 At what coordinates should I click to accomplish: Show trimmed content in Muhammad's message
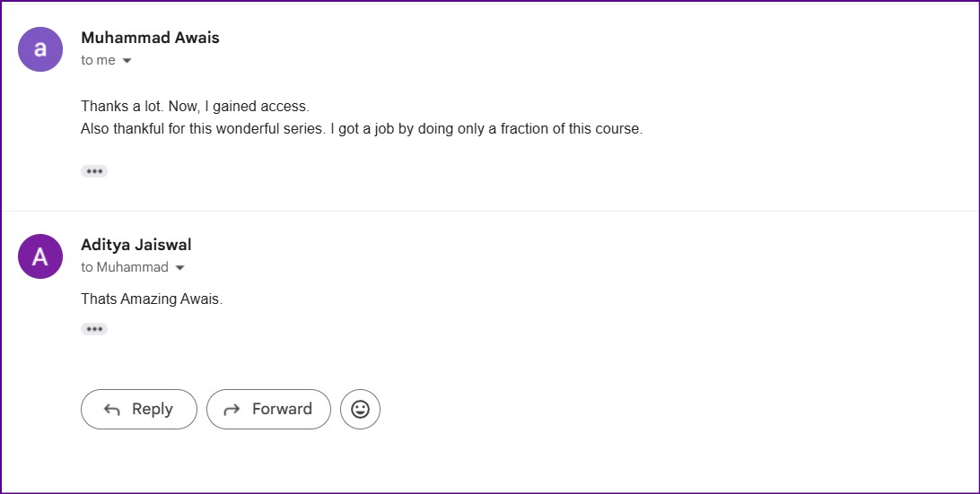pos(94,171)
